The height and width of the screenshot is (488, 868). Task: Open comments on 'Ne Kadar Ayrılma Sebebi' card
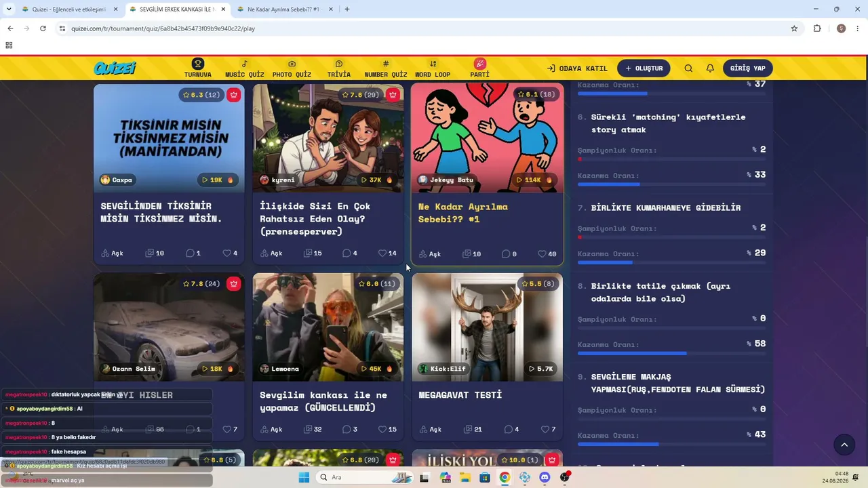pos(509,254)
